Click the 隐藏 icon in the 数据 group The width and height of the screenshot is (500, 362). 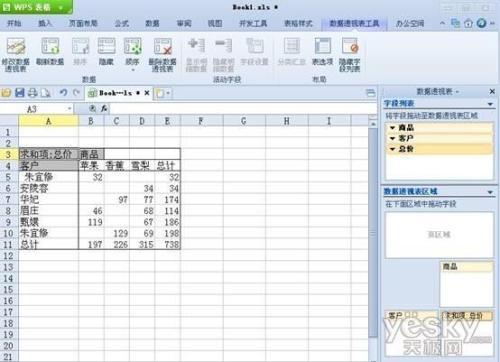106,47
